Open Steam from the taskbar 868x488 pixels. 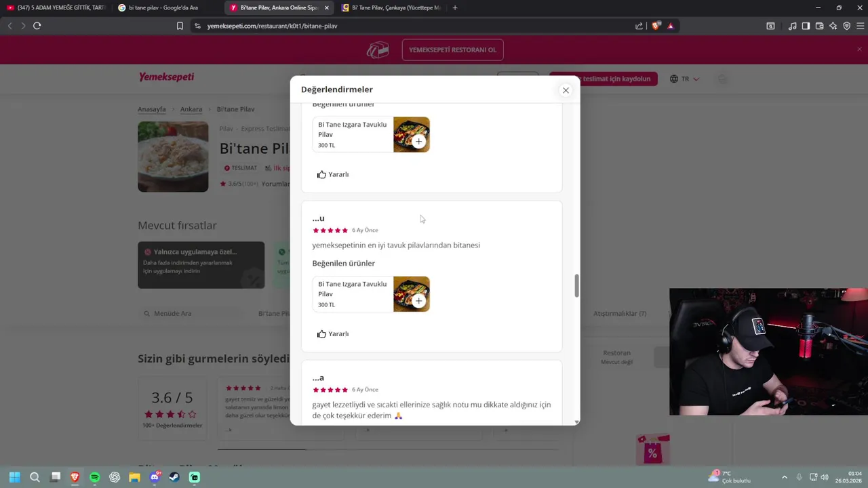click(x=174, y=477)
